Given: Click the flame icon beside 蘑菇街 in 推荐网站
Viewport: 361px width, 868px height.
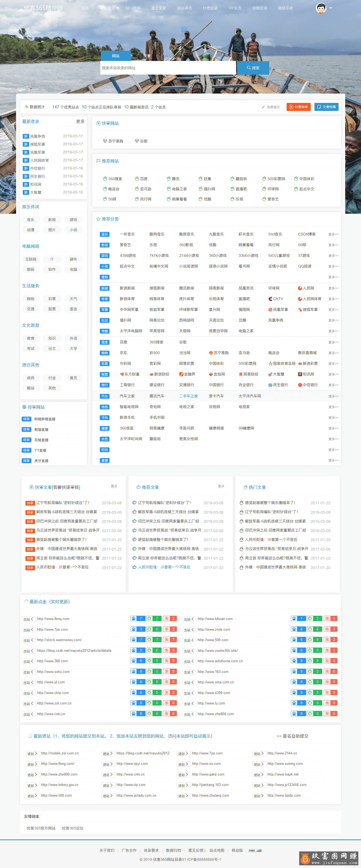Looking at the screenshot, I should tap(232, 179).
